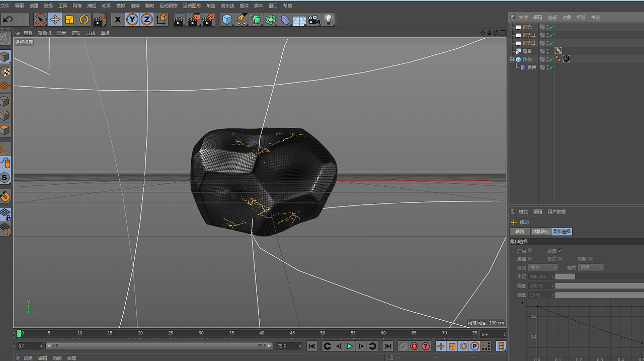Click the 半径 slider bar
The height and width of the screenshot is (361, 644).
[599, 276]
